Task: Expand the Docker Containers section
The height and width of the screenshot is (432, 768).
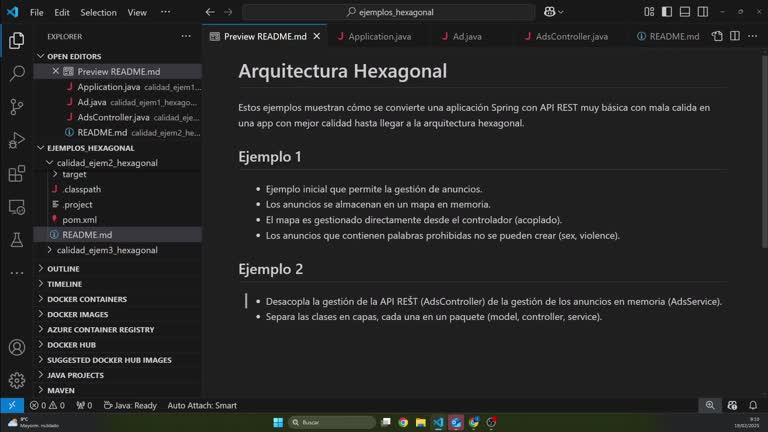Action: [x=41, y=299]
